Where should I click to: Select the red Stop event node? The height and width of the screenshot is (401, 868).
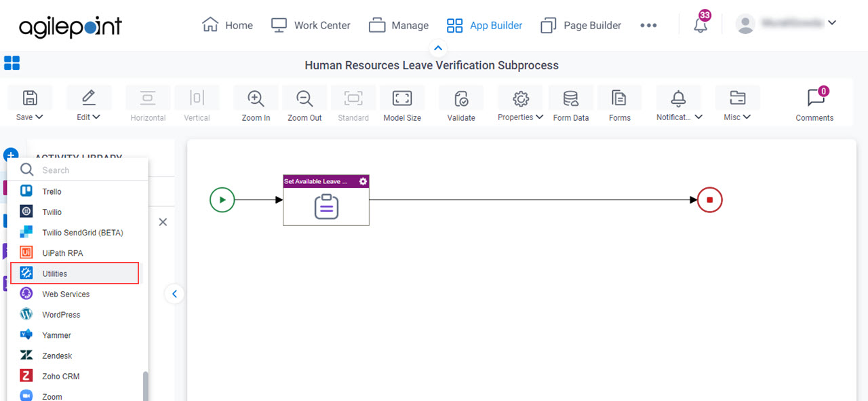[710, 200]
